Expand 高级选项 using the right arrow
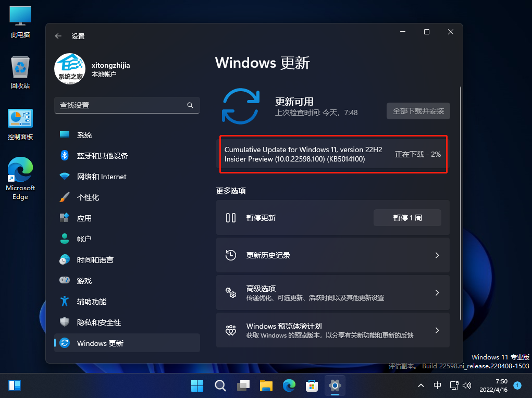Viewport: 532px width, 398px height. 437,292
